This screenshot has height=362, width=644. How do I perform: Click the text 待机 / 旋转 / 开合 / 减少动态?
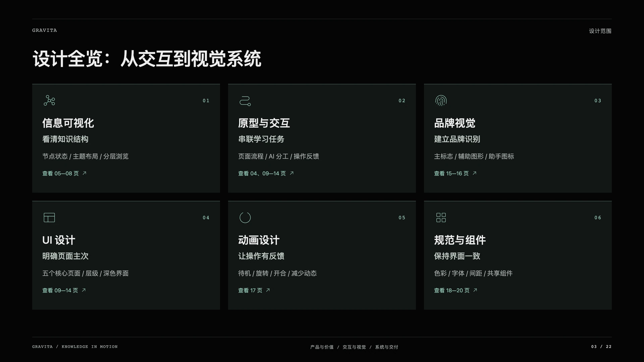[277, 273]
